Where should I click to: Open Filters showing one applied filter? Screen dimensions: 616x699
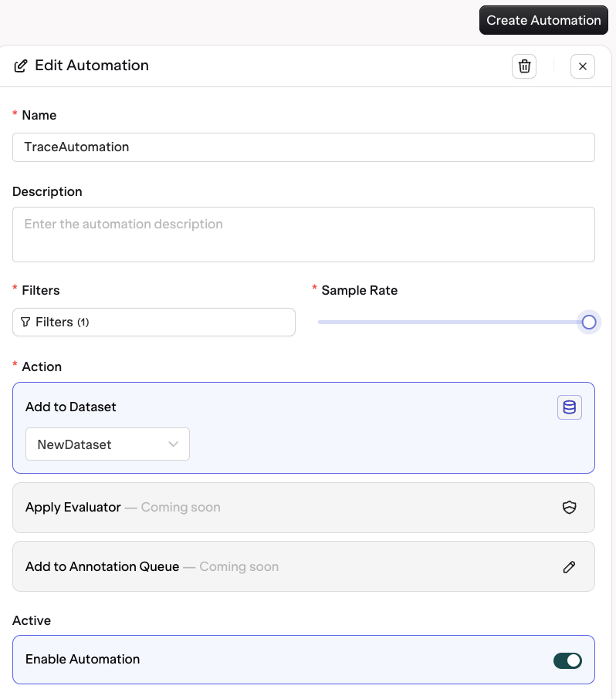[154, 322]
